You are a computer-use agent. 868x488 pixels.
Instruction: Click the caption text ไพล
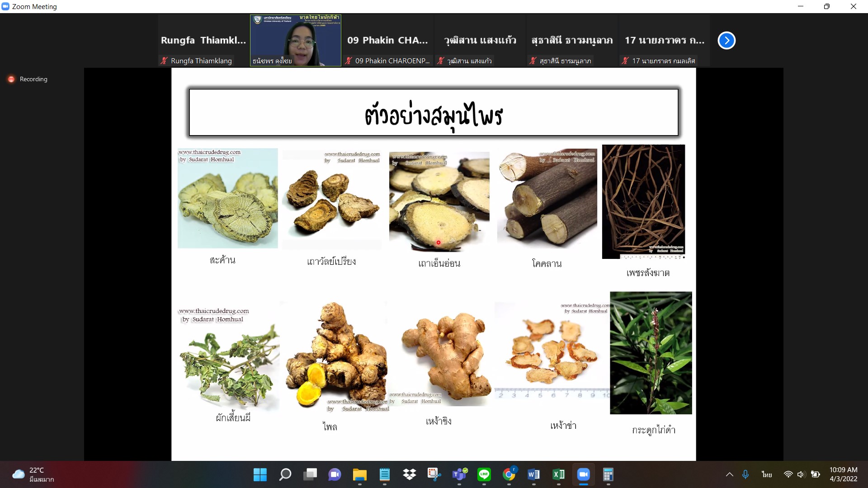pos(330,426)
